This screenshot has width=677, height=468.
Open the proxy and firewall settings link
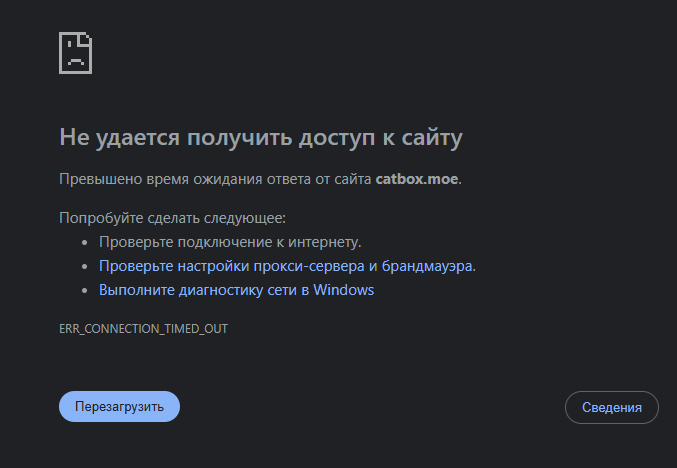(x=287, y=266)
